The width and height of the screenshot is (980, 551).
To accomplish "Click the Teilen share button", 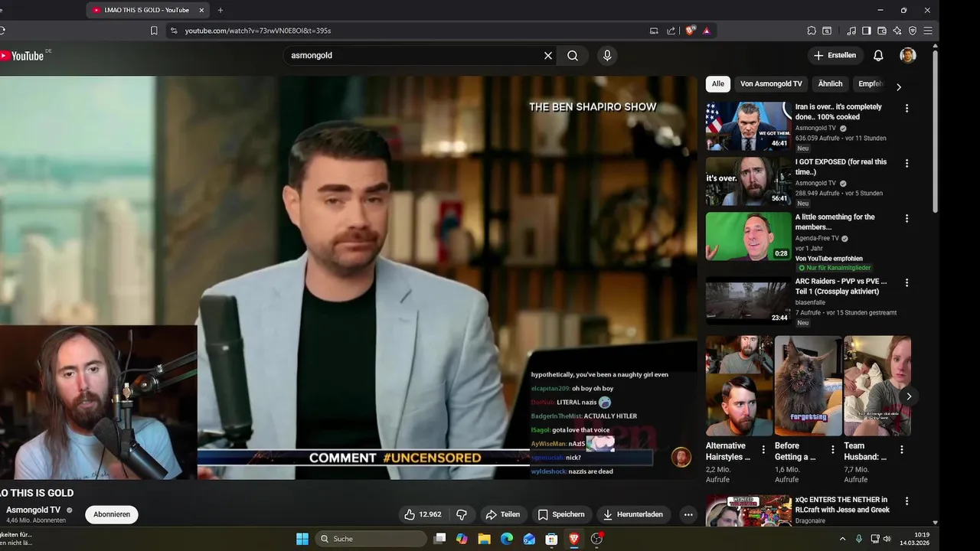I will pos(503,514).
